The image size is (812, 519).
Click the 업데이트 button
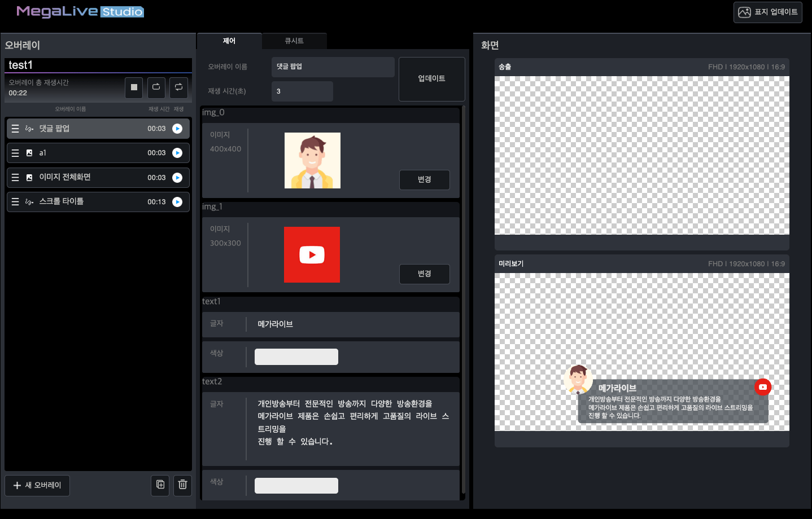tap(431, 79)
